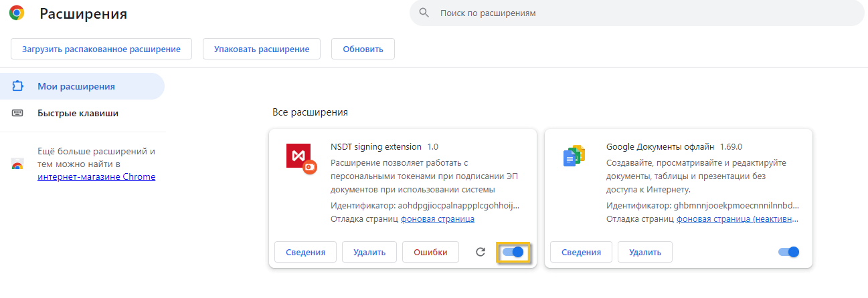
Task: Open интернет-магазине Chrome link
Action: 96,176
